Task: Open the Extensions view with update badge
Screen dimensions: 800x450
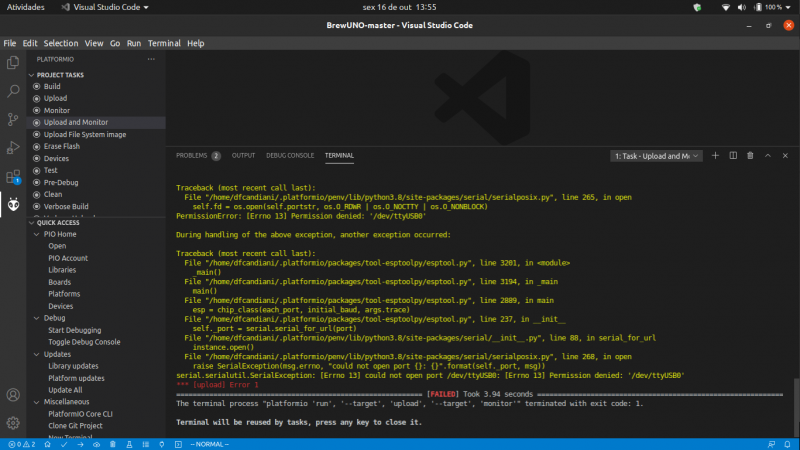Action: coord(13,177)
